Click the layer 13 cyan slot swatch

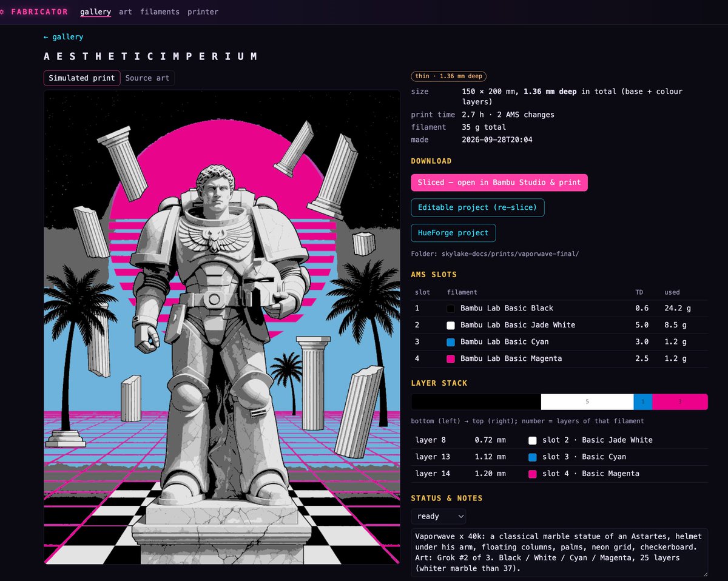533,457
